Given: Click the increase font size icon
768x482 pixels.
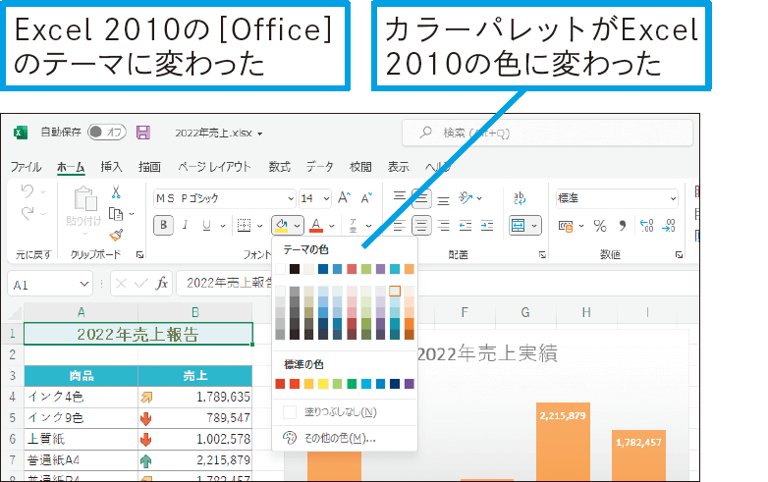Looking at the screenshot, I should click(x=345, y=198).
